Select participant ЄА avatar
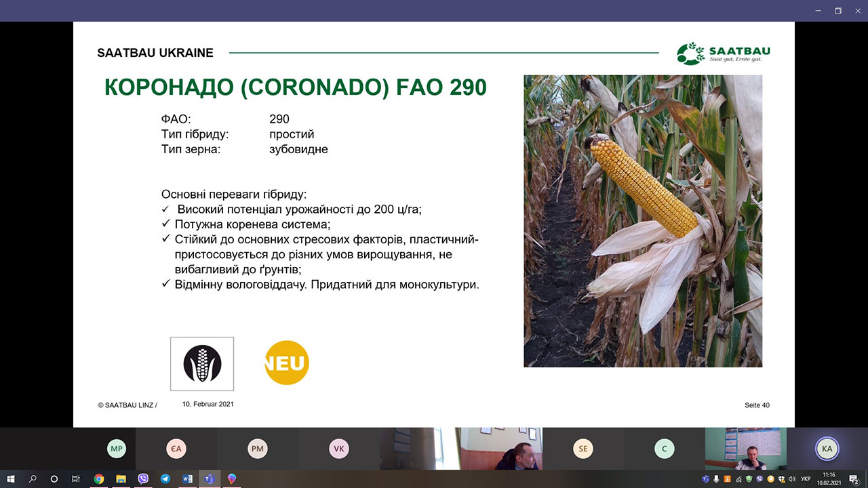868x488 pixels. click(176, 448)
